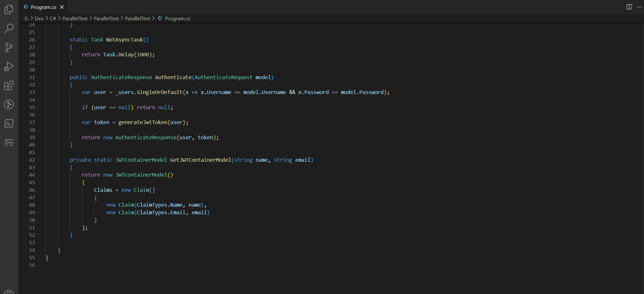Screen dimensions: 644x294
Task: Select the Program.cs editor tab
Action: [x=43, y=7]
